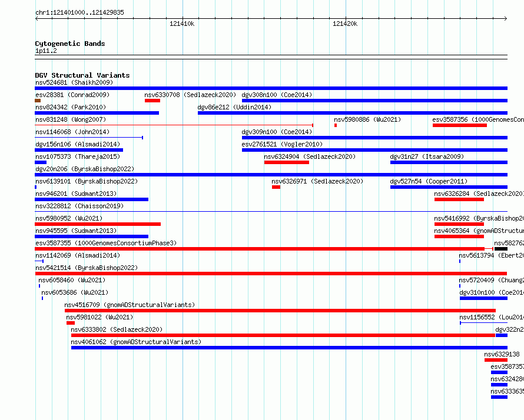This screenshot has width=524, height=420.
Task: Open dgv310n100 variant label
Action: coord(492,292)
